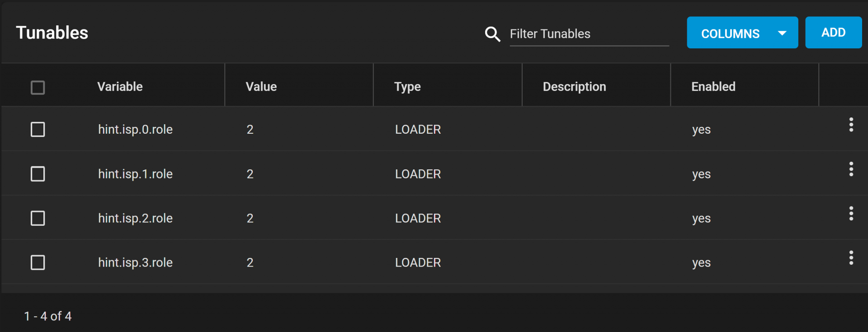Sort by the Type column header
This screenshot has height=332, width=868.
pyautogui.click(x=407, y=87)
